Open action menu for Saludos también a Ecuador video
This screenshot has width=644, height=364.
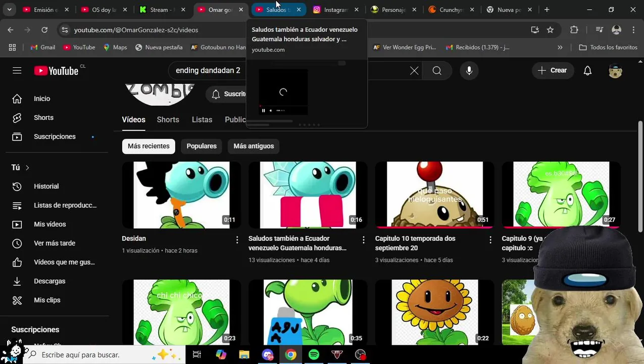pyautogui.click(x=364, y=240)
